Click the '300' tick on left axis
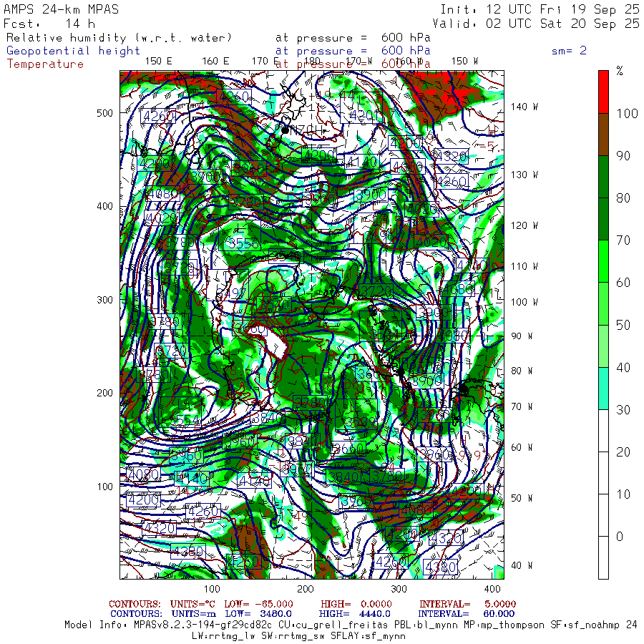 (x=104, y=300)
